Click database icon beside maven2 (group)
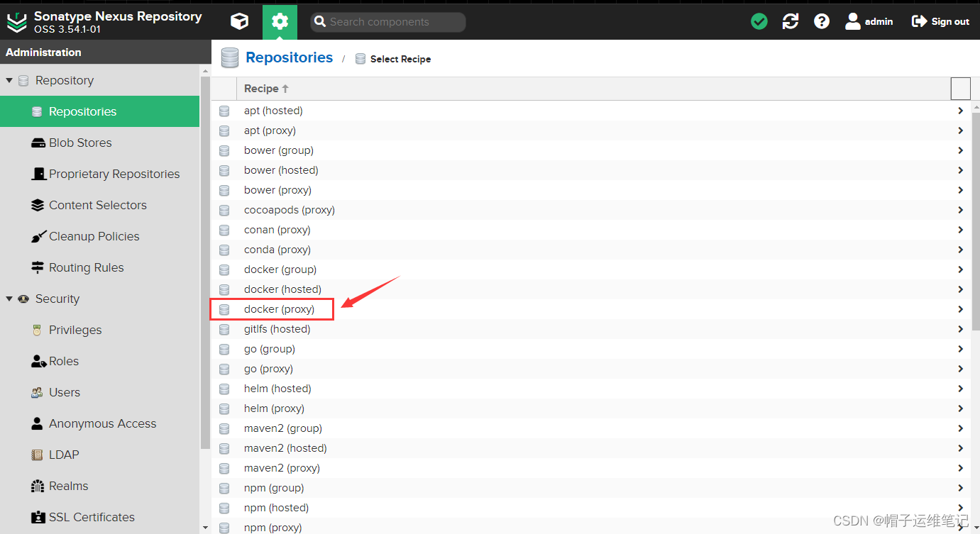The width and height of the screenshot is (980, 534). [224, 428]
